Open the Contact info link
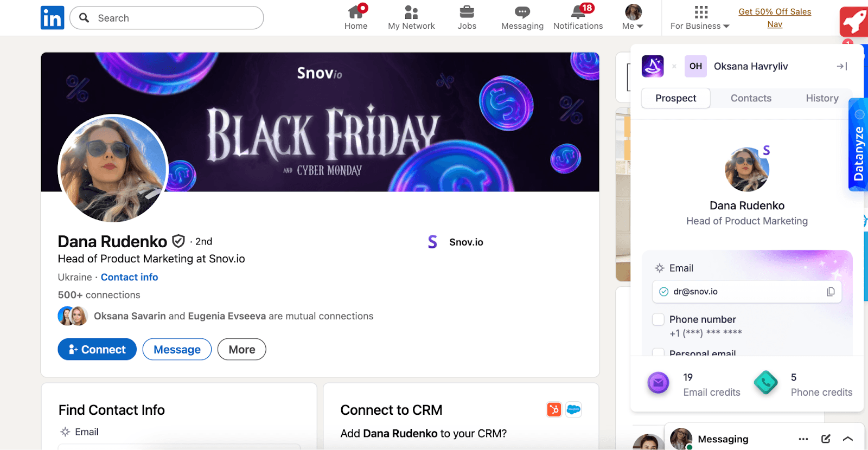The height and width of the screenshot is (450, 868). click(129, 277)
